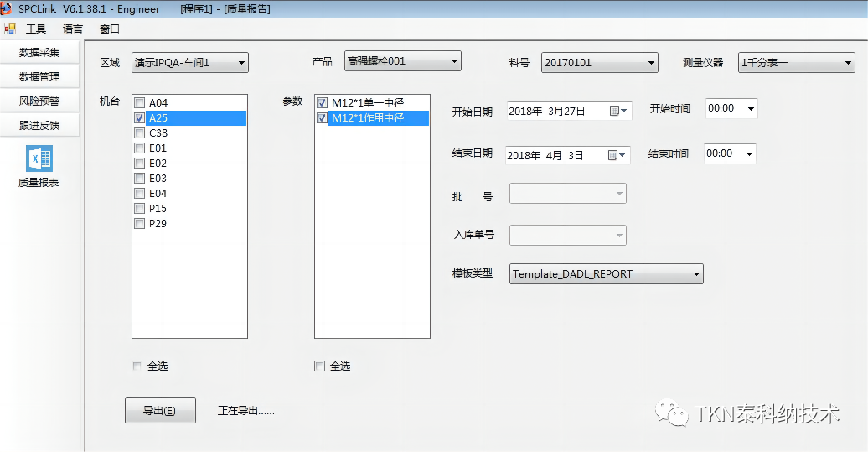Click the 导出(E) export button
868x452 pixels.
159,410
